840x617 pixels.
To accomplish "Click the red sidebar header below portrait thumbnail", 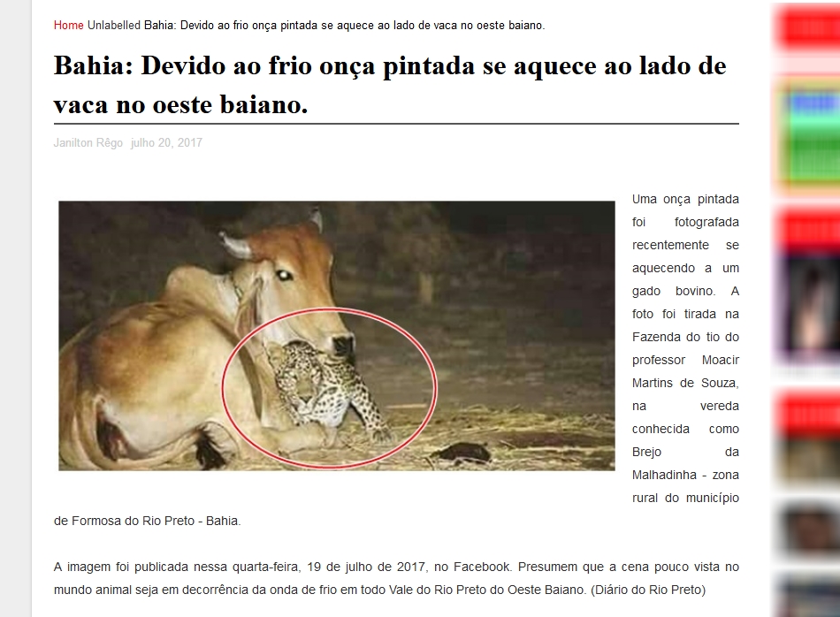I will 808,413.
